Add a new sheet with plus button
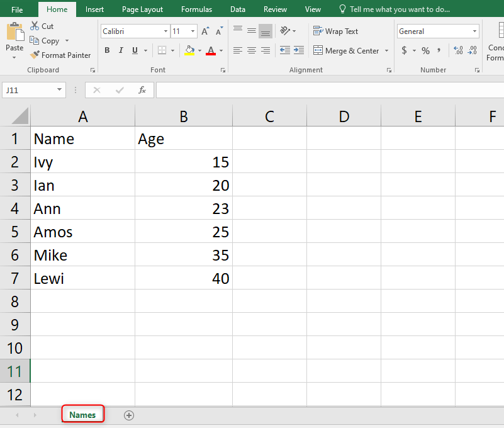 coord(129,415)
